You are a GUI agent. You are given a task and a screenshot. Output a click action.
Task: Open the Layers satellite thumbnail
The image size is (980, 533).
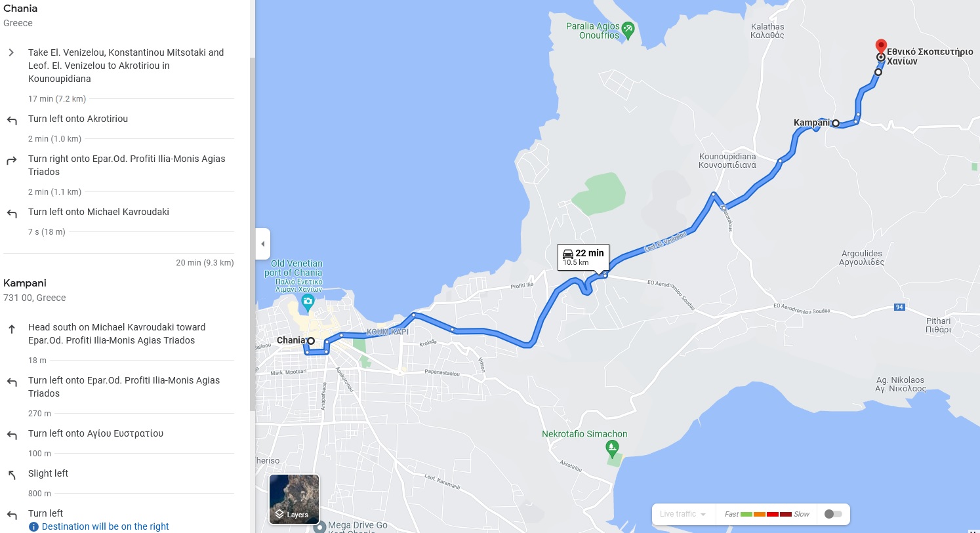(294, 499)
